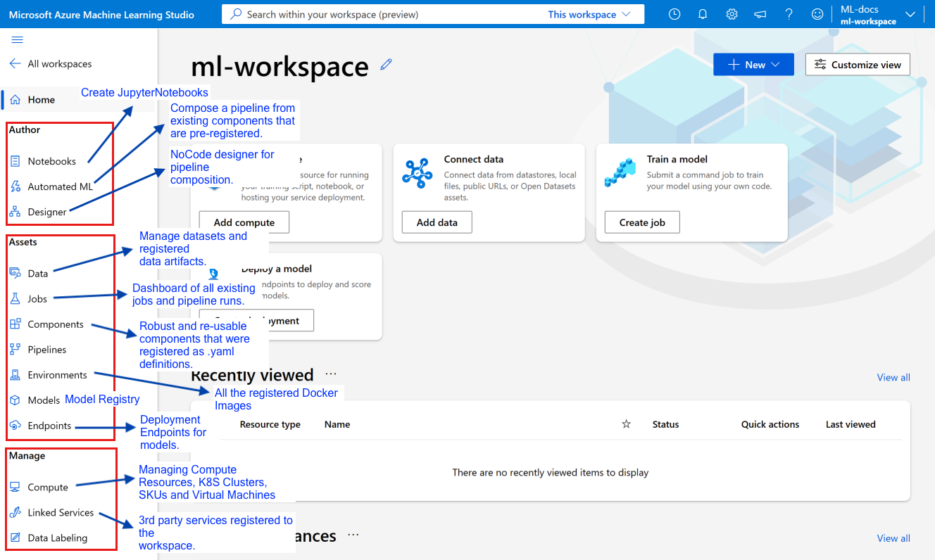Click the Create job button
The height and width of the screenshot is (560, 935).
[642, 222]
